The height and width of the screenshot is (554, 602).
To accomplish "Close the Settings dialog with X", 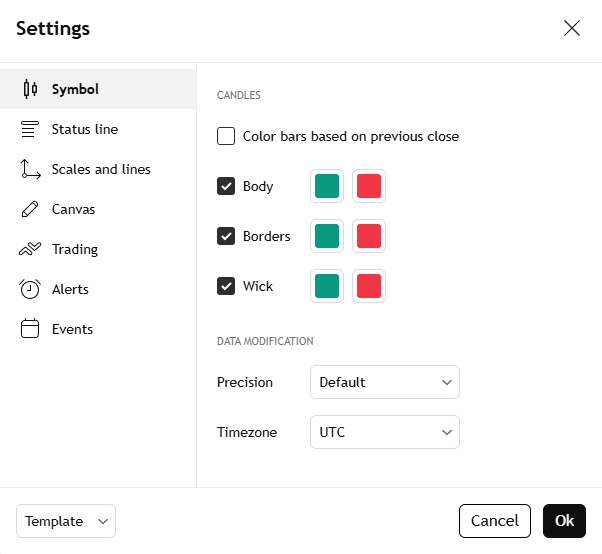I will pos(572,28).
